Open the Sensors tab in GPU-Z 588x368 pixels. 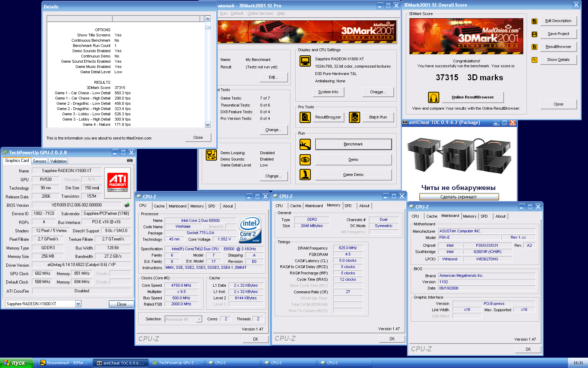(40, 161)
